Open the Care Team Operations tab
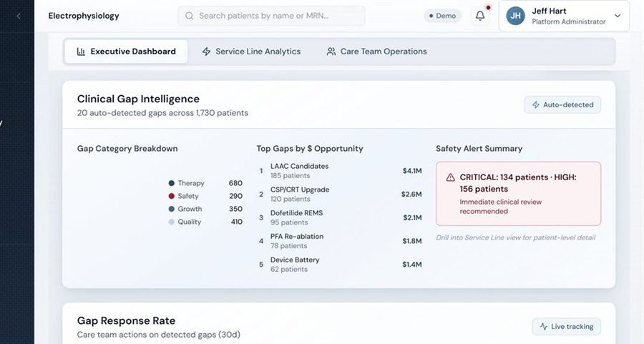Screen dimensions: 644x344 pos(376,51)
